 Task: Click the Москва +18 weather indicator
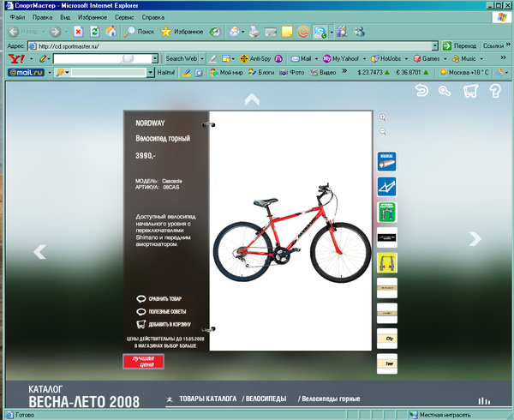pos(463,73)
